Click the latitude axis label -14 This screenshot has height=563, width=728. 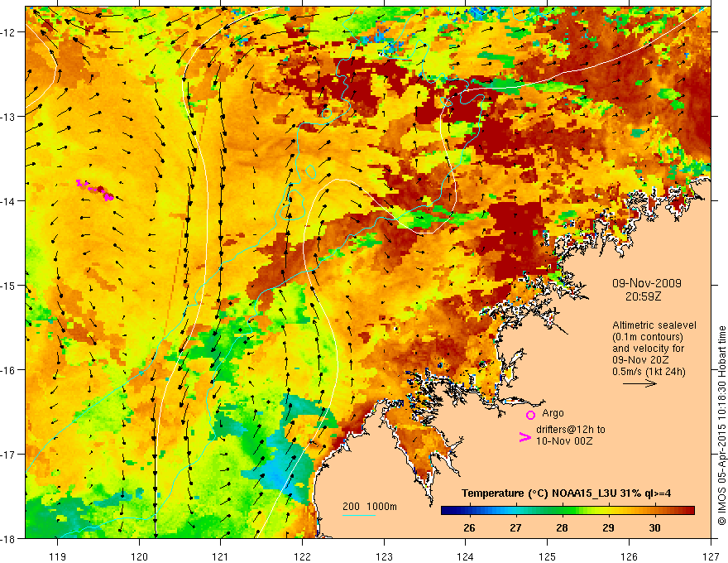click(8, 201)
